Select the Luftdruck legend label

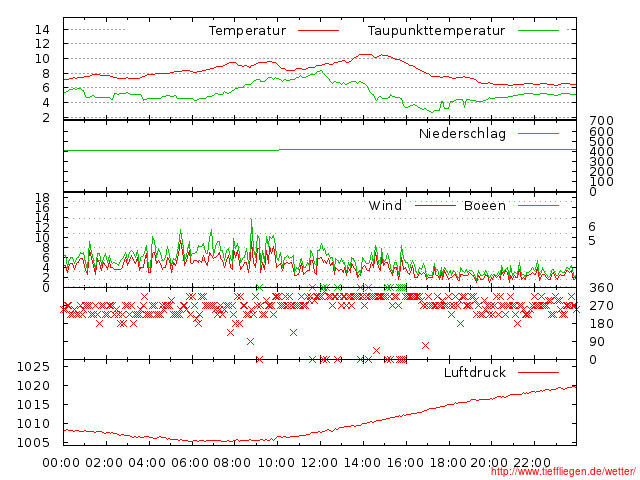point(475,372)
